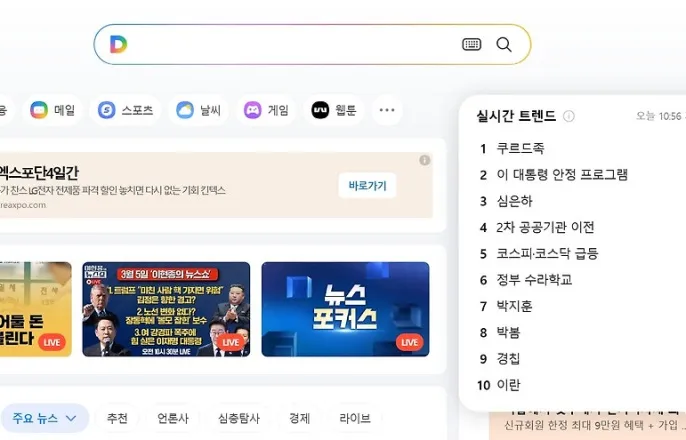Switch to the 언론사 news tab
686x440 pixels.
point(173,419)
